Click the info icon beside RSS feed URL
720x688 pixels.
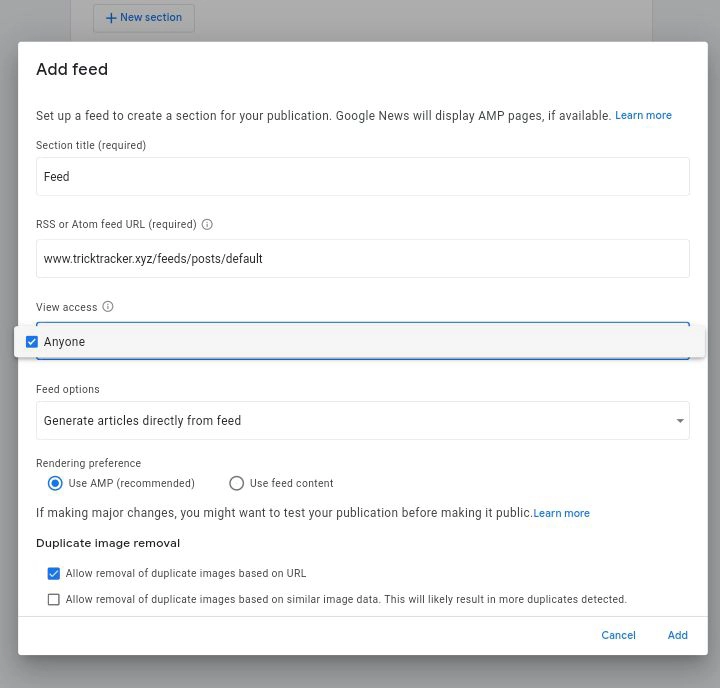(x=207, y=225)
